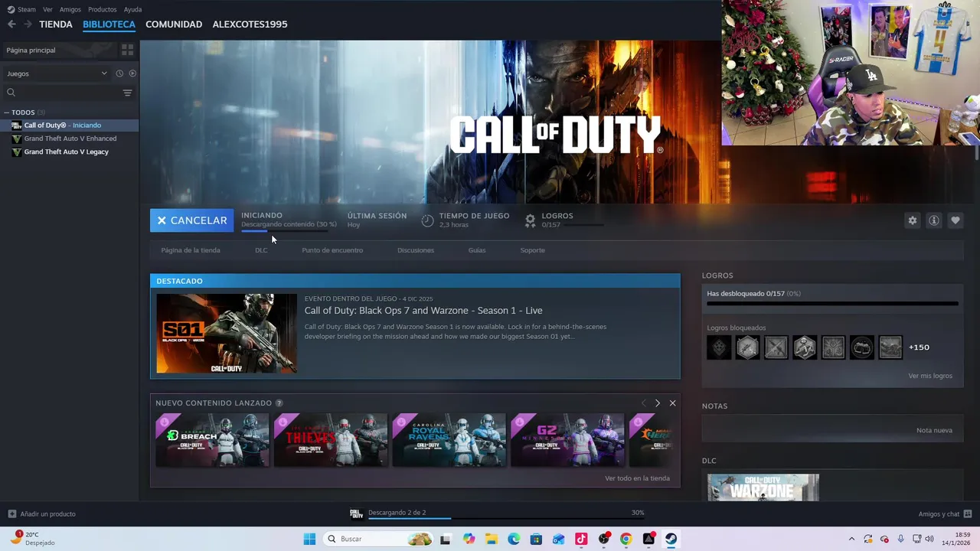The height and width of the screenshot is (551, 980).
Task: Switch to the TIENDA section
Action: 56,24
